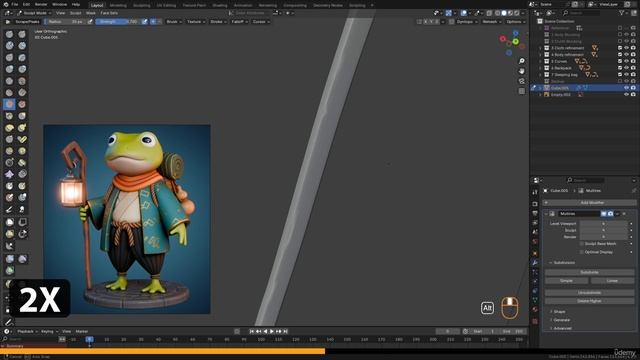Viewport: 640px width, 360px height.
Task: Click the viewport pan hand icon
Action: (522, 71)
